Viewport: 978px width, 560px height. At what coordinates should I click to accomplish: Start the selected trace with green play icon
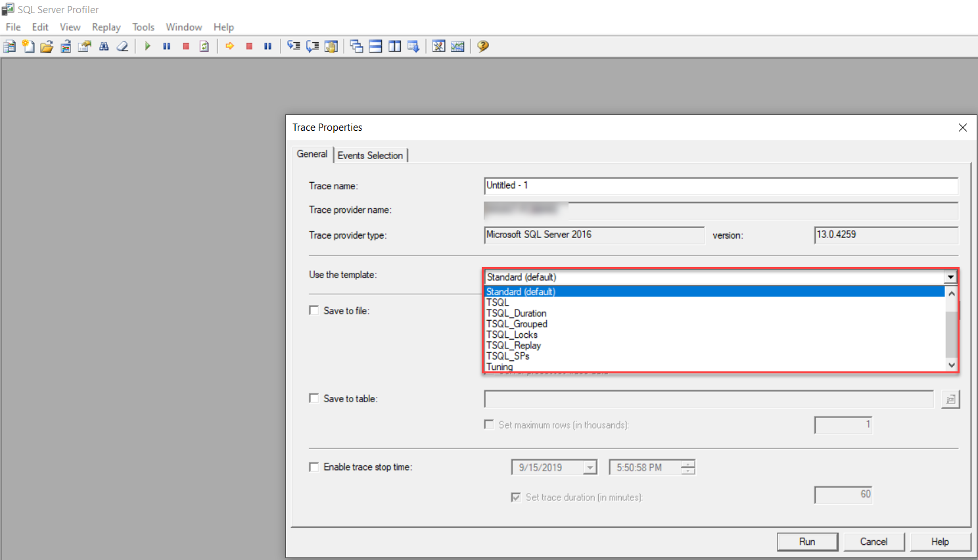[148, 46]
